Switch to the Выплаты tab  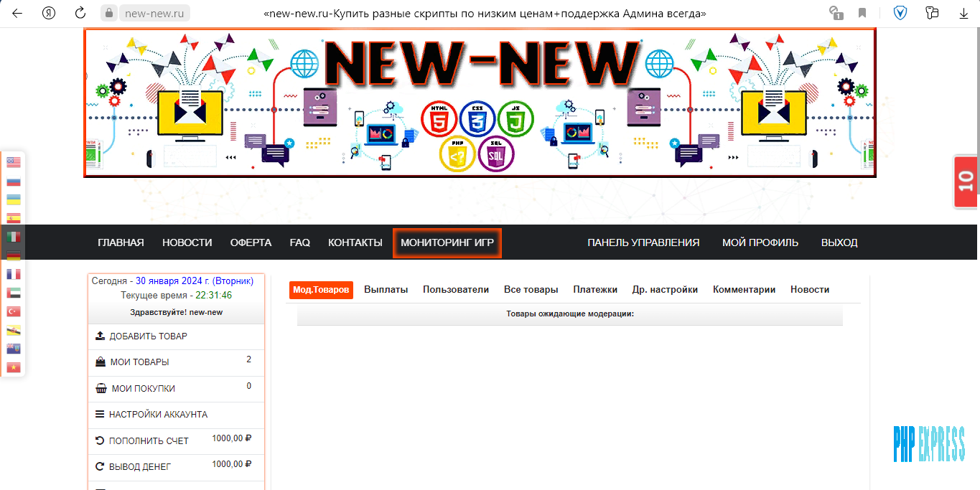[386, 290]
